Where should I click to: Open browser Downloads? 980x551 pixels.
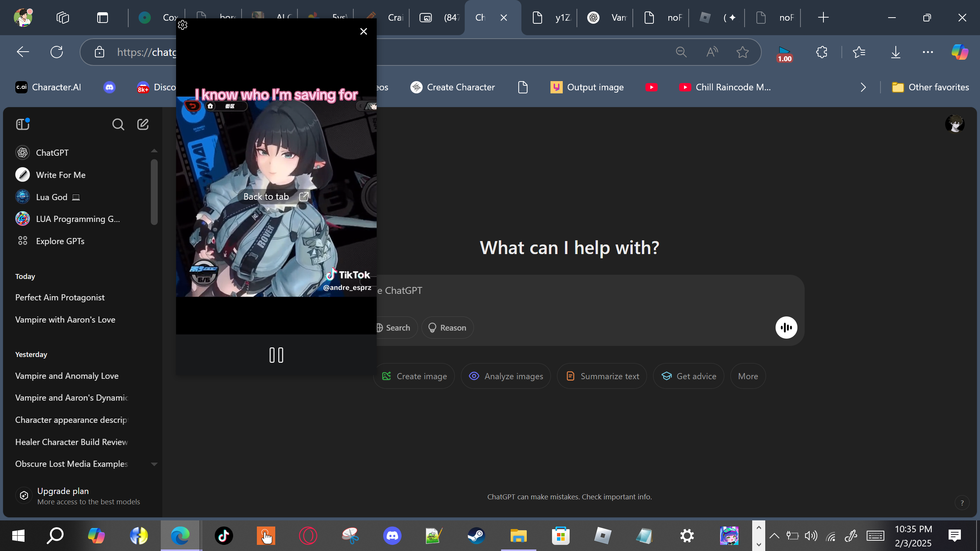pos(895,52)
